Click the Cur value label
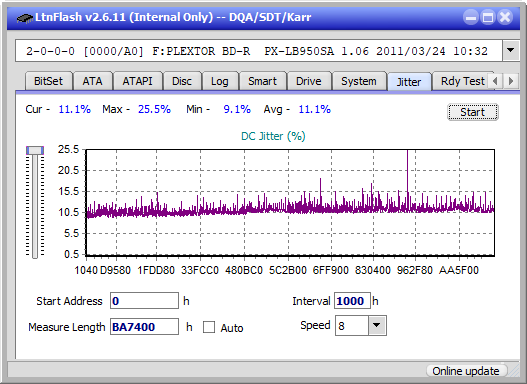The image size is (527, 384). click(x=38, y=109)
